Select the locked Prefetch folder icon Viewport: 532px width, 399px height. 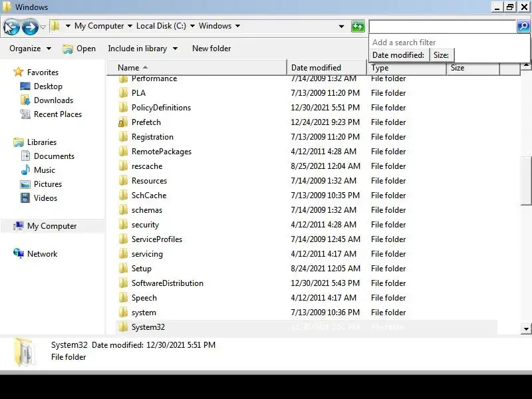(123, 122)
